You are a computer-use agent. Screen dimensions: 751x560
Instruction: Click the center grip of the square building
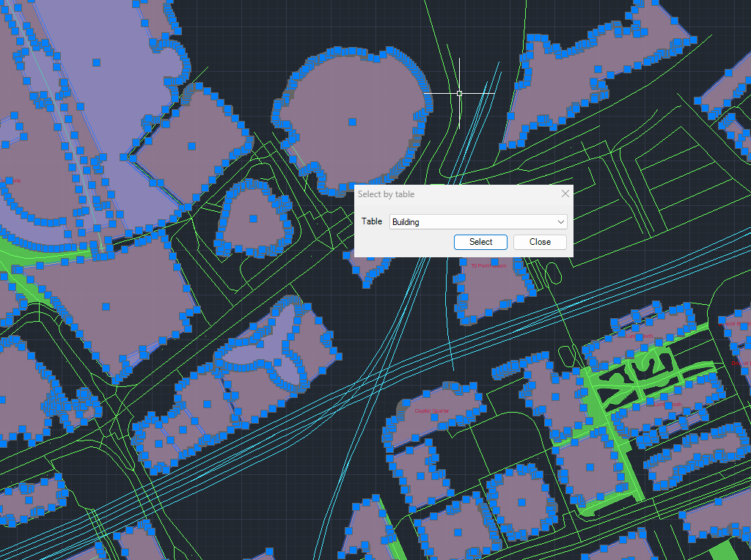pyautogui.click(x=191, y=146)
